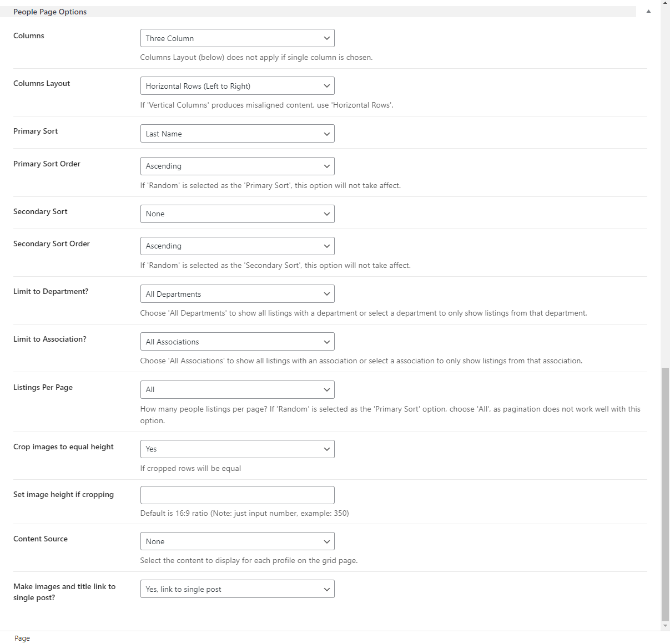Open Crop images to equal height dropdown
The image size is (670, 644).
237,449
